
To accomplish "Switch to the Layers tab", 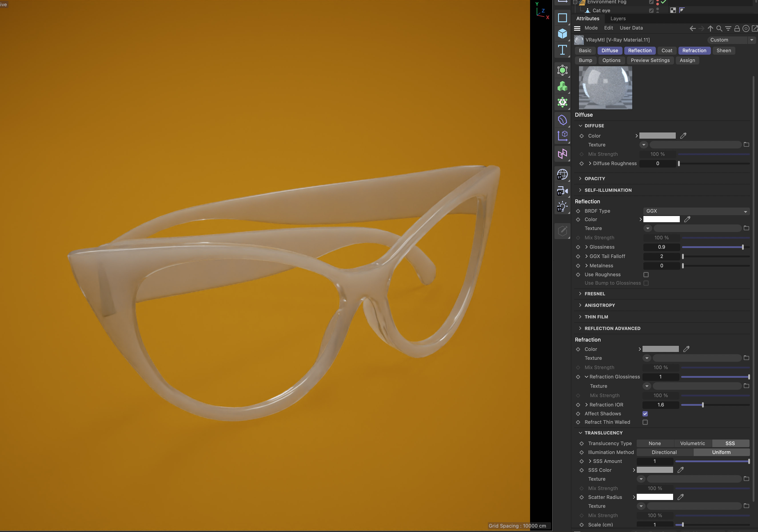I will coord(618,18).
